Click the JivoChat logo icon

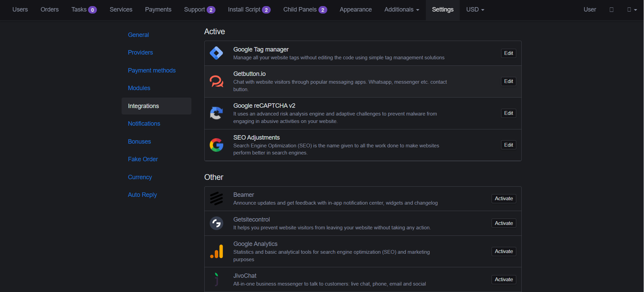click(x=216, y=279)
